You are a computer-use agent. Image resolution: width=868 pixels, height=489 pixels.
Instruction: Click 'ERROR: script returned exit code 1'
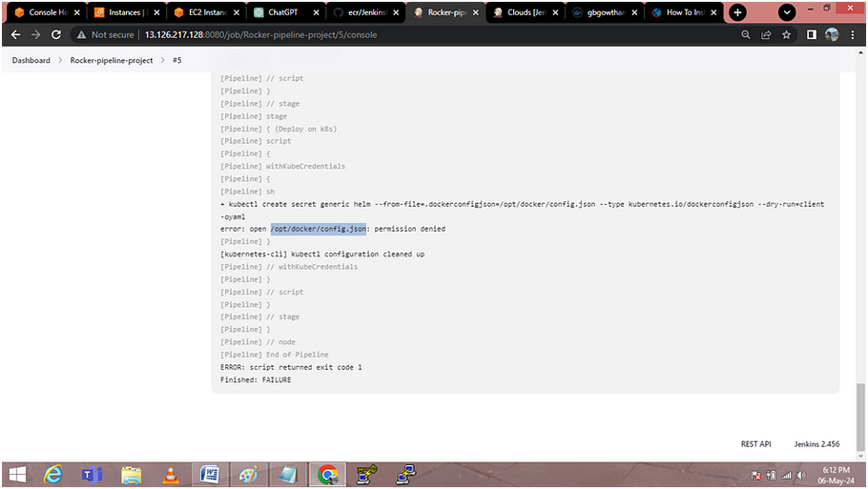tap(291, 367)
